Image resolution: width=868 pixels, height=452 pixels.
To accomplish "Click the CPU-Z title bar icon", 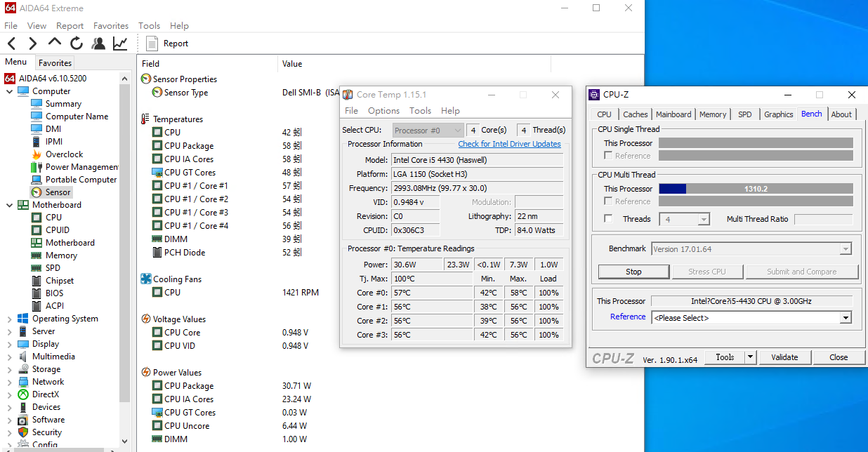I will point(594,95).
